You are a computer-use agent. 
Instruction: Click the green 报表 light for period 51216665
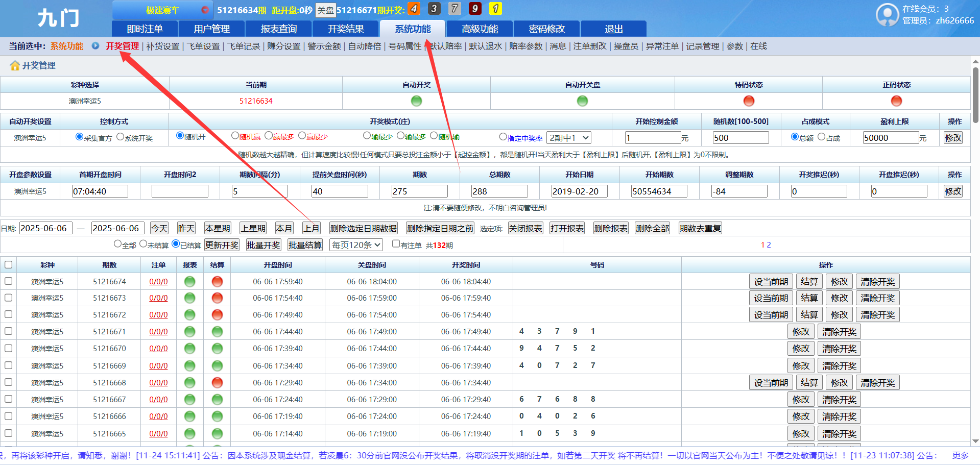[190, 434]
